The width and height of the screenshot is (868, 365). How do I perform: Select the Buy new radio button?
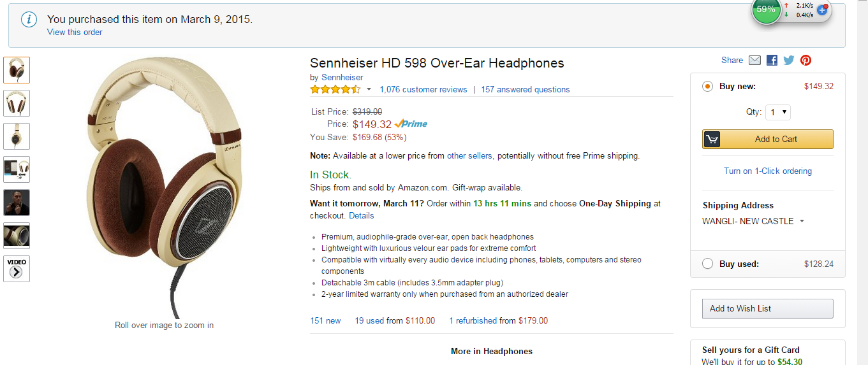pos(707,87)
